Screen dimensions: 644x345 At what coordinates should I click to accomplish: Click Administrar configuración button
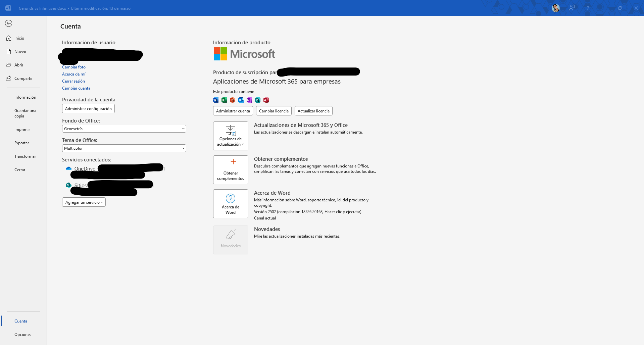[88, 109]
